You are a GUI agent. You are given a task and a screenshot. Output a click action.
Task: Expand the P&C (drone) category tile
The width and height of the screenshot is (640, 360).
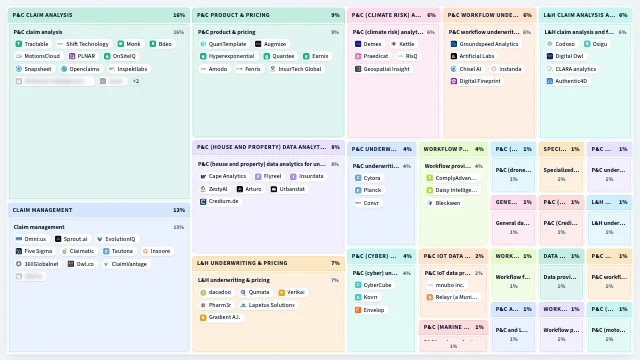[513, 174]
